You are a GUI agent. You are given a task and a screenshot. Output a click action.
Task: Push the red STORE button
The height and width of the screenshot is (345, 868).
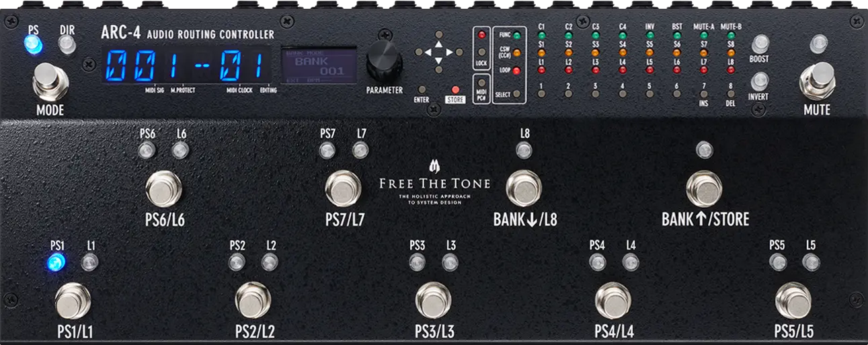coord(455,89)
